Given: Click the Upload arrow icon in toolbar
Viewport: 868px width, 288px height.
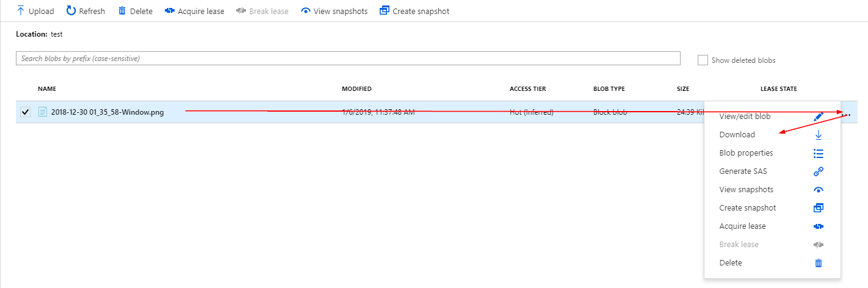Looking at the screenshot, I should tap(21, 11).
